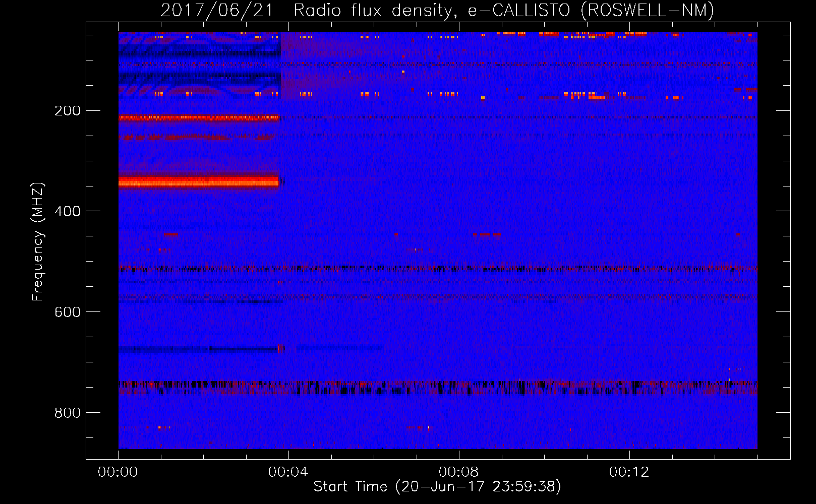Click the 00:04 time tick label

[x=288, y=472]
